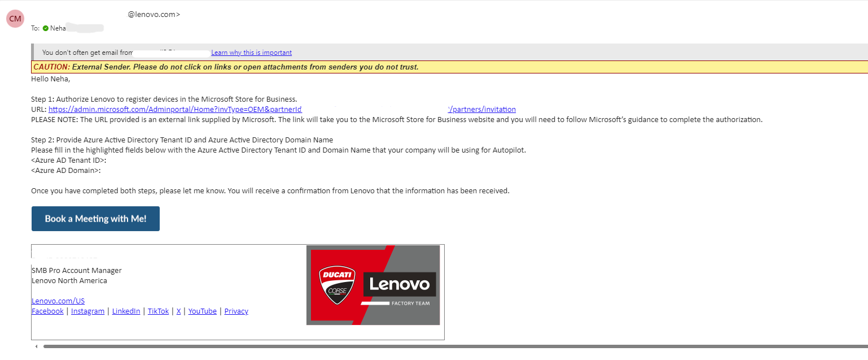Viewport: 868px width, 360px height.
Task: Open the TikTok signature link
Action: coord(158,311)
